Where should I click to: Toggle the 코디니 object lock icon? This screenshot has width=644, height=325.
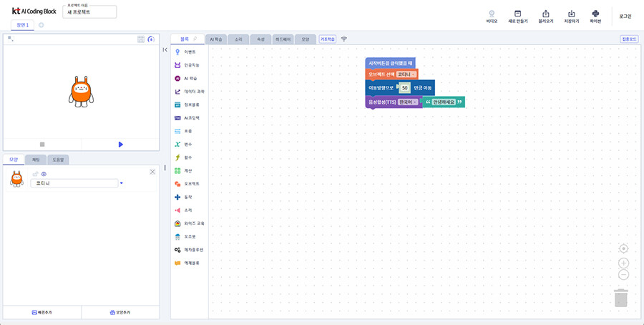(35, 174)
